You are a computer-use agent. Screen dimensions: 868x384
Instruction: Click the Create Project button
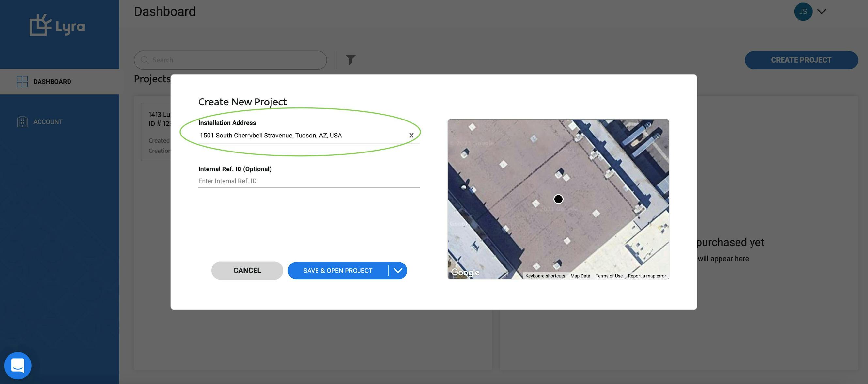coord(801,60)
